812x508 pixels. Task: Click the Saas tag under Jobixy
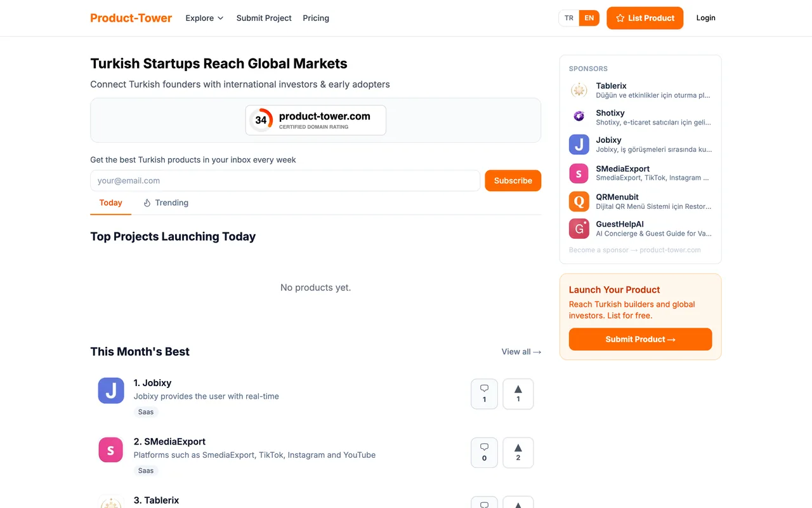(x=146, y=412)
